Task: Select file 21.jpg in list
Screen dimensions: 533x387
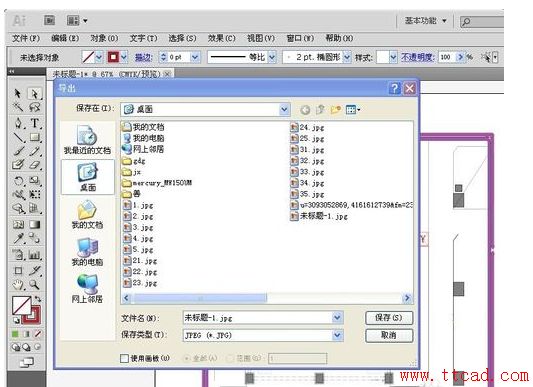Action: coord(140,261)
